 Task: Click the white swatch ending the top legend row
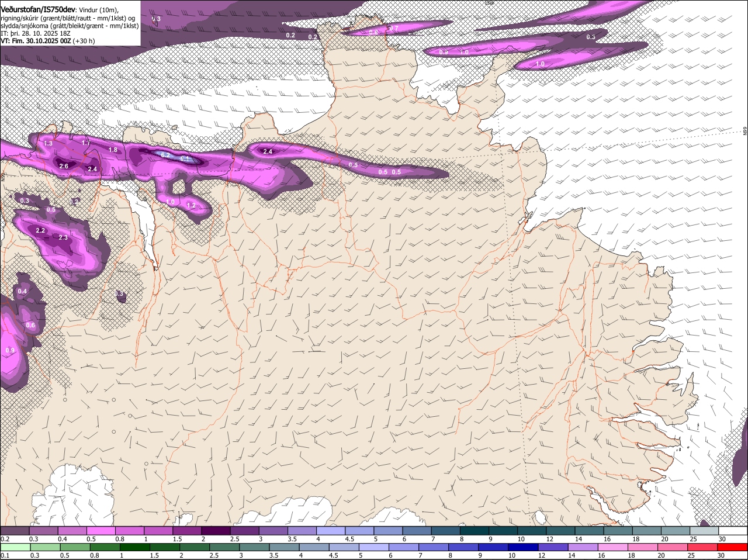coord(733,531)
